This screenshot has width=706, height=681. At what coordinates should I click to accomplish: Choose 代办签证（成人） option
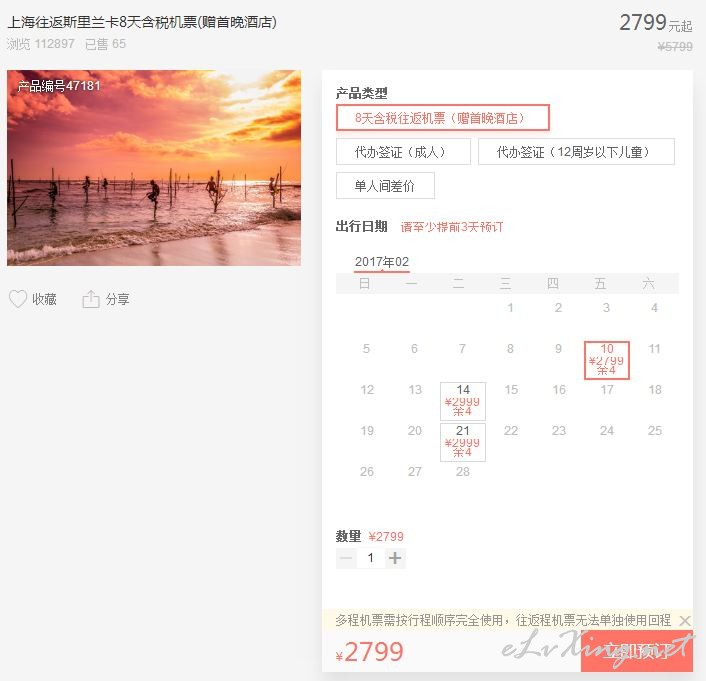pos(403,152)
